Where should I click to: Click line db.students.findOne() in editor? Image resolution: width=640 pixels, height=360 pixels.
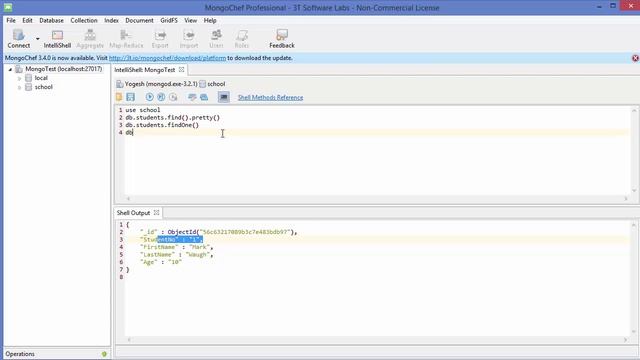162,125
